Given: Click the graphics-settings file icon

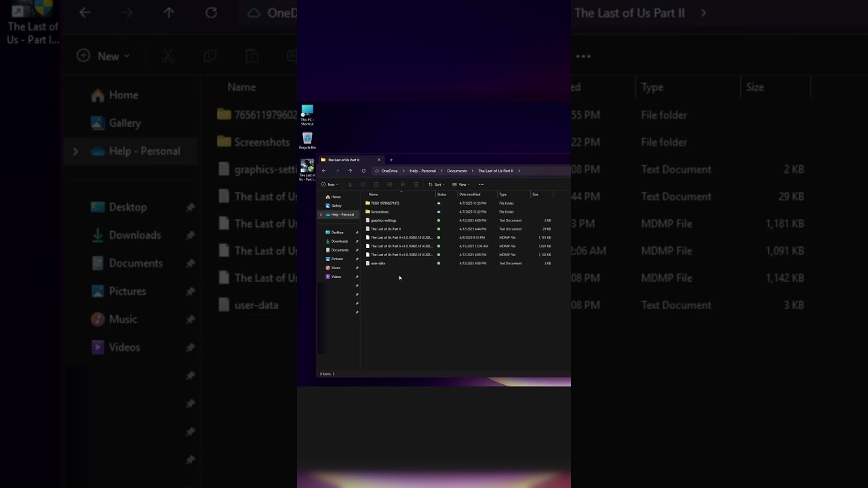Looking at the screenshot, I should (368, 220).
